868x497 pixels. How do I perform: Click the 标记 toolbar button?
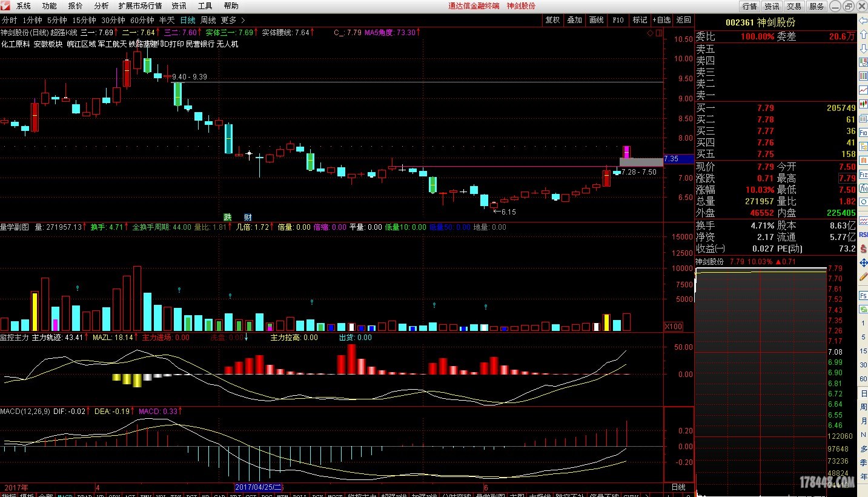[x=640, y=20]
